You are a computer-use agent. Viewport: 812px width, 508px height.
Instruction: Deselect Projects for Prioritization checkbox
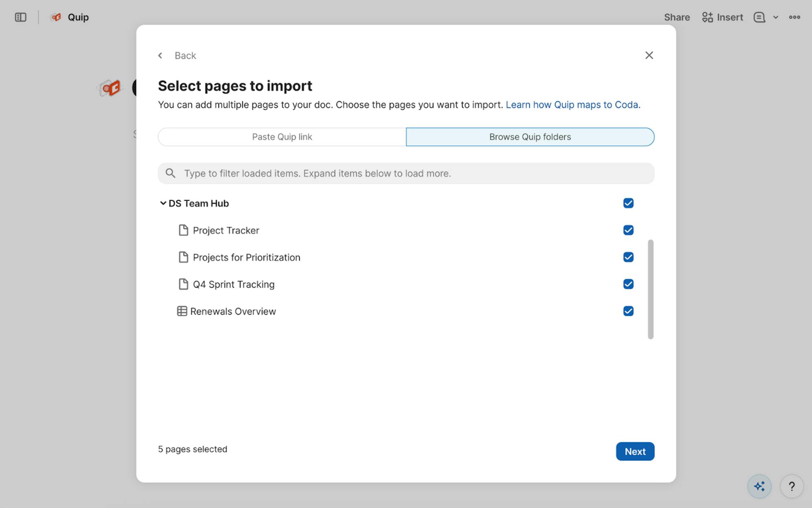pyautogui.click(x=628, y=257)
